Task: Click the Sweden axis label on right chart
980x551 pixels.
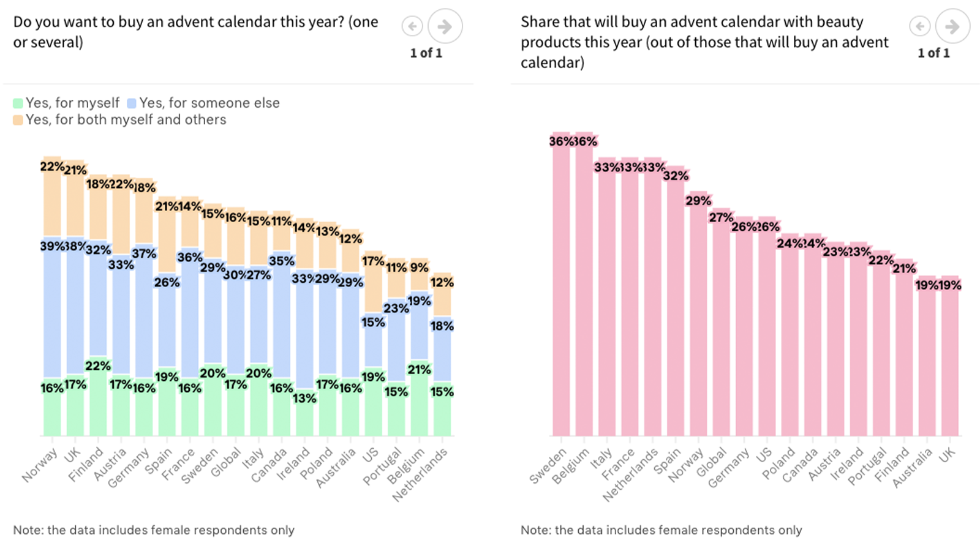Action: [548, 466]
